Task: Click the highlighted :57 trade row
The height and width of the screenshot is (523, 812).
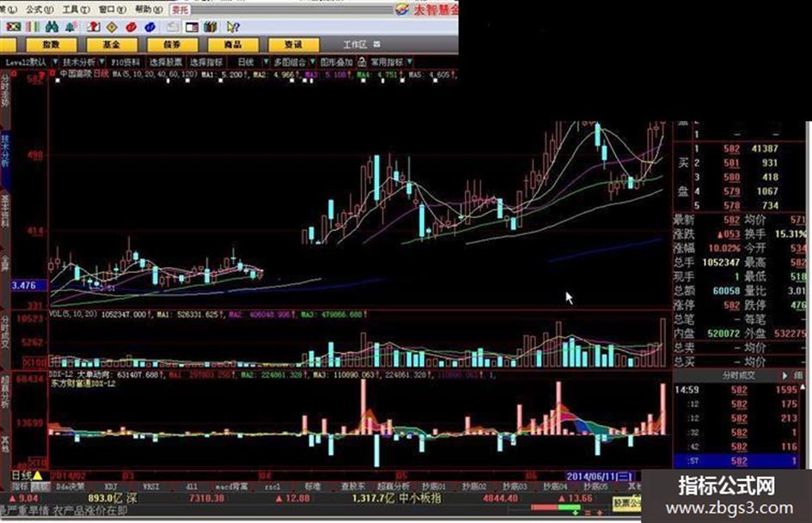Action: 738,461
